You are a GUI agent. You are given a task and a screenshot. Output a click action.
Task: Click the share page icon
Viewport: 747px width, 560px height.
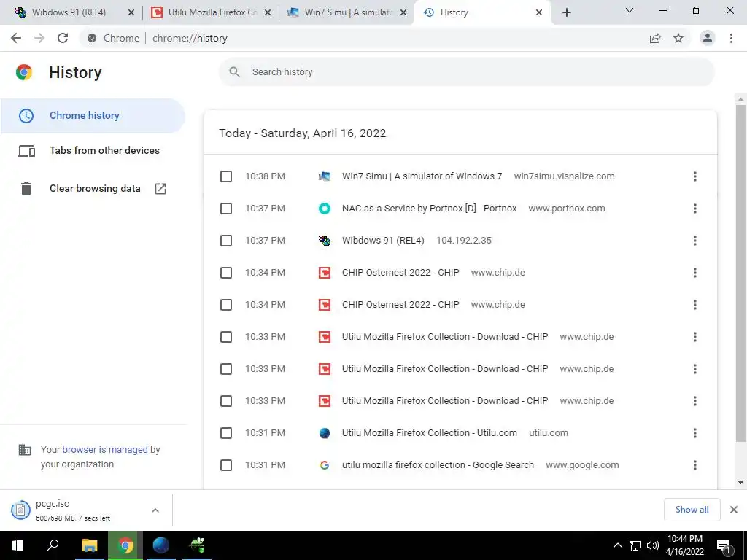click(x=655, y=38)
